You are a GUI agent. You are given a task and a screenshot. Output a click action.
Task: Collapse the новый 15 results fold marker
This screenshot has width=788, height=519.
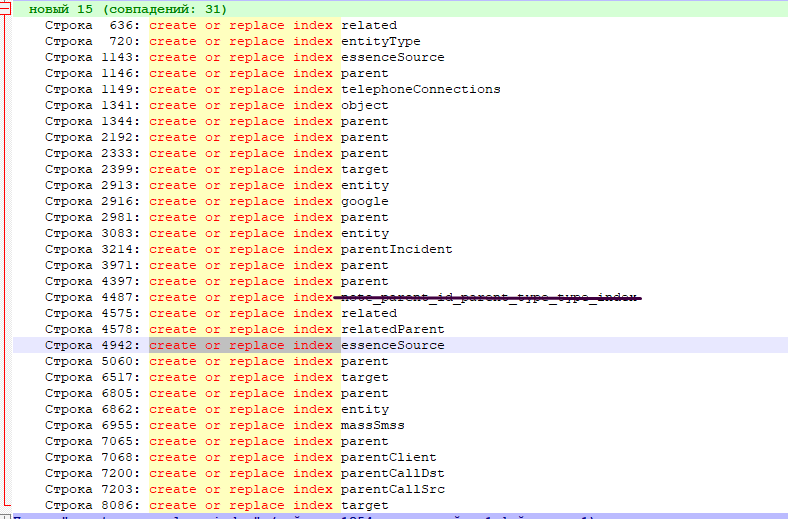coord(7,9)
